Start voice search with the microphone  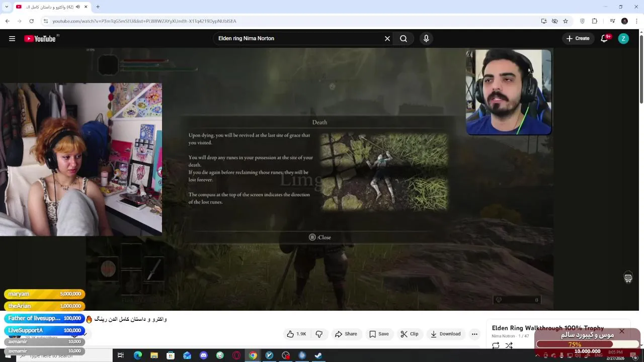pos(426,39)
